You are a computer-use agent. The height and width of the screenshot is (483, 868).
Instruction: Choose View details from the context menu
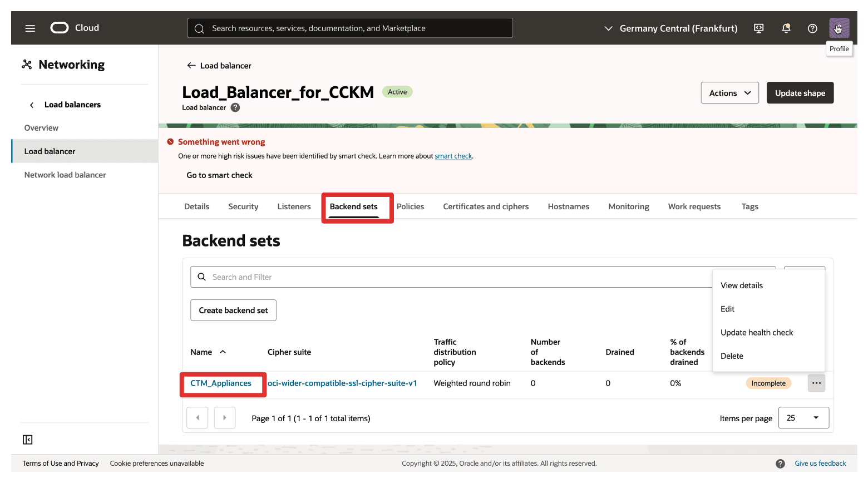[x=768, y=285]
